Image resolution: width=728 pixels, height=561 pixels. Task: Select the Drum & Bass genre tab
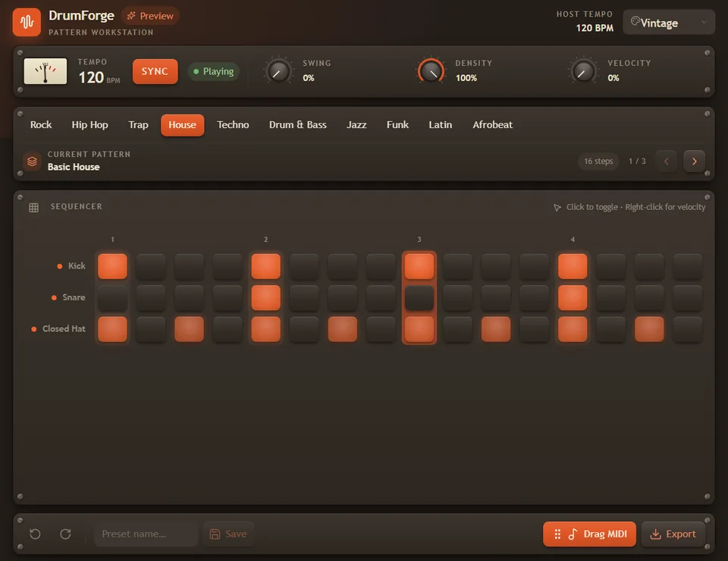click(x=297, y=125)
